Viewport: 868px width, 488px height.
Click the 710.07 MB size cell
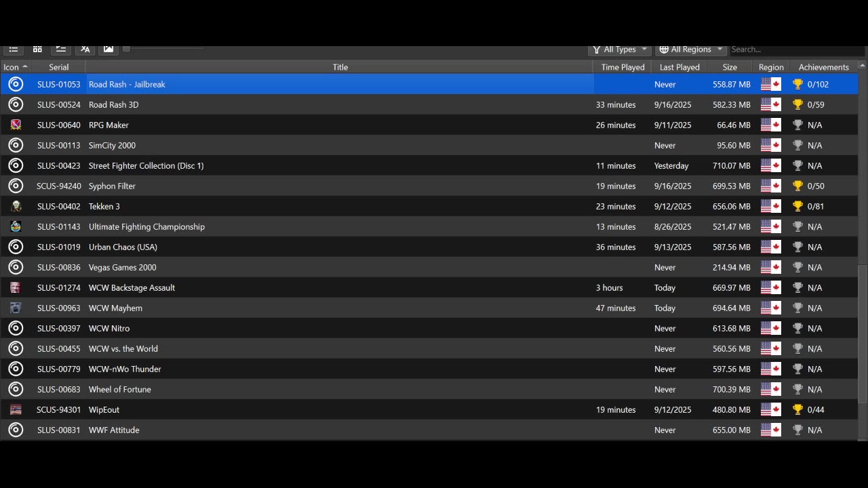[731, 165]
